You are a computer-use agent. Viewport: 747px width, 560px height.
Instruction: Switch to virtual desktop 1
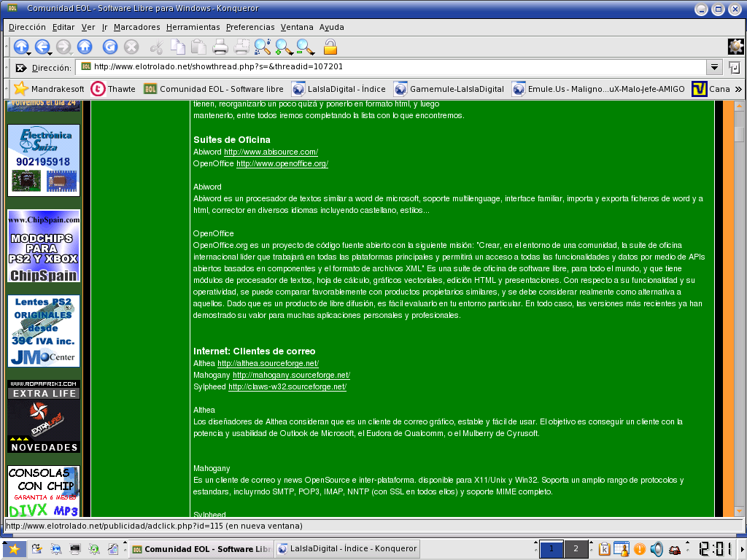click(x=551, y=548)
